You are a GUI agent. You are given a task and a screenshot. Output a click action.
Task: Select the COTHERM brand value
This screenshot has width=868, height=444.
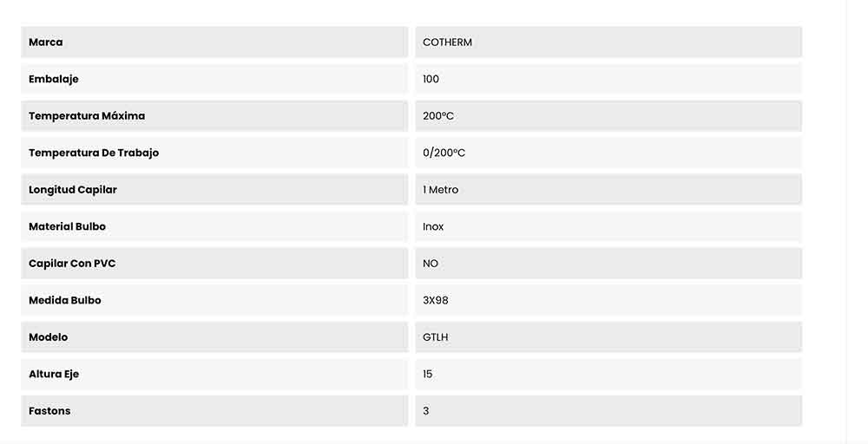coord(447,42)
